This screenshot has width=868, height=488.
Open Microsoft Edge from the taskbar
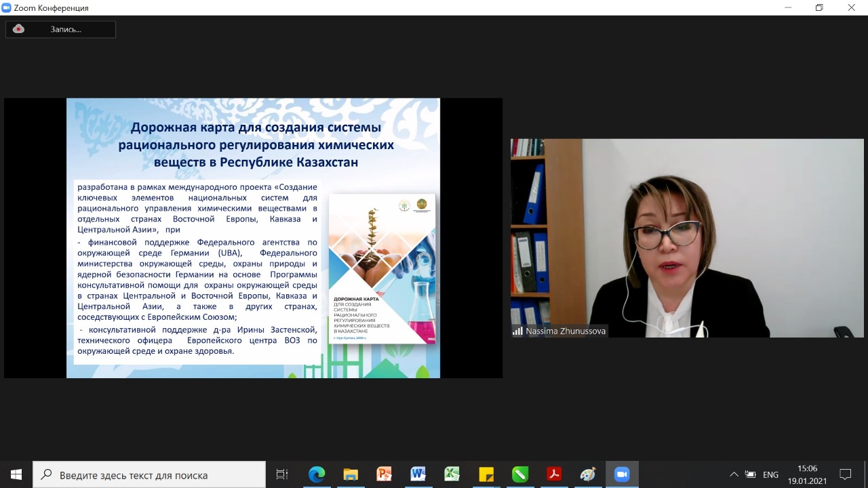pyautogui.click(x=317, y=474)
